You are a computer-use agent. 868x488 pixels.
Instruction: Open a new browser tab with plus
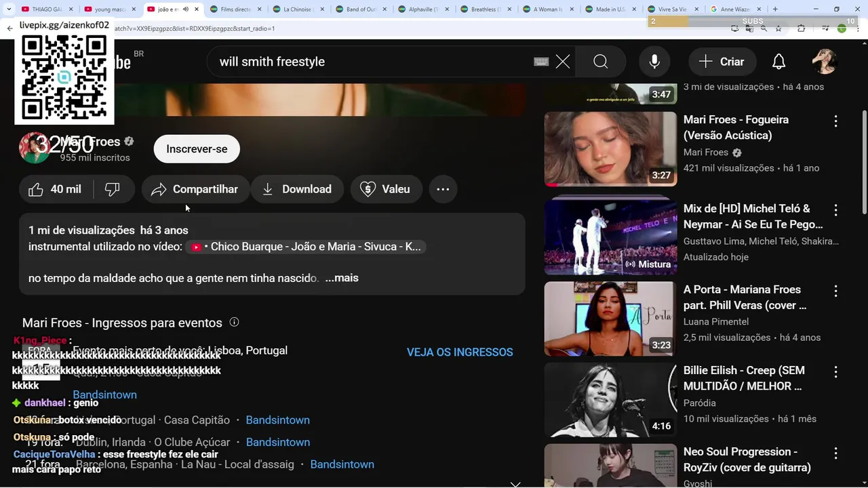click(775, 9)
